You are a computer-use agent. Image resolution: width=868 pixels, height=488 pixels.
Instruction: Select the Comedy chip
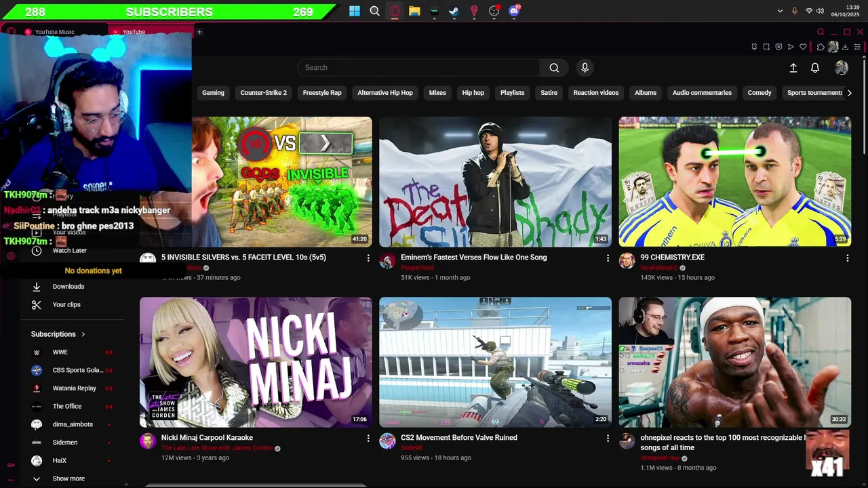759,93
